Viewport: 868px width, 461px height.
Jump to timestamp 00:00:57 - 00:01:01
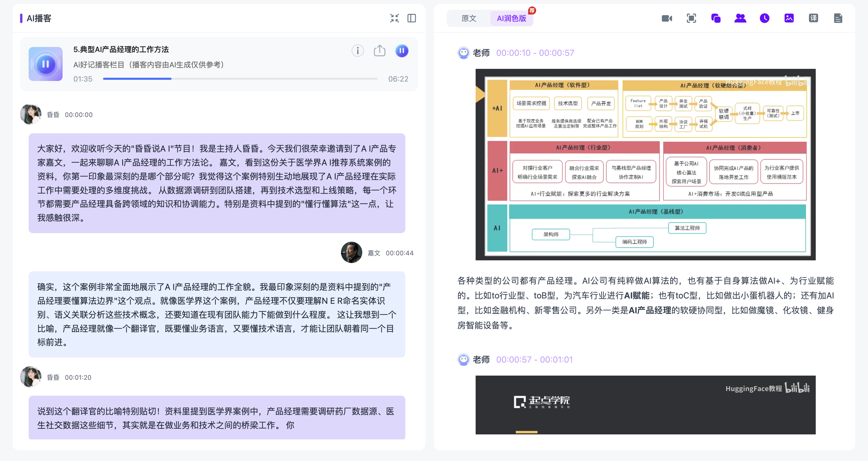[x=534, y=360]
